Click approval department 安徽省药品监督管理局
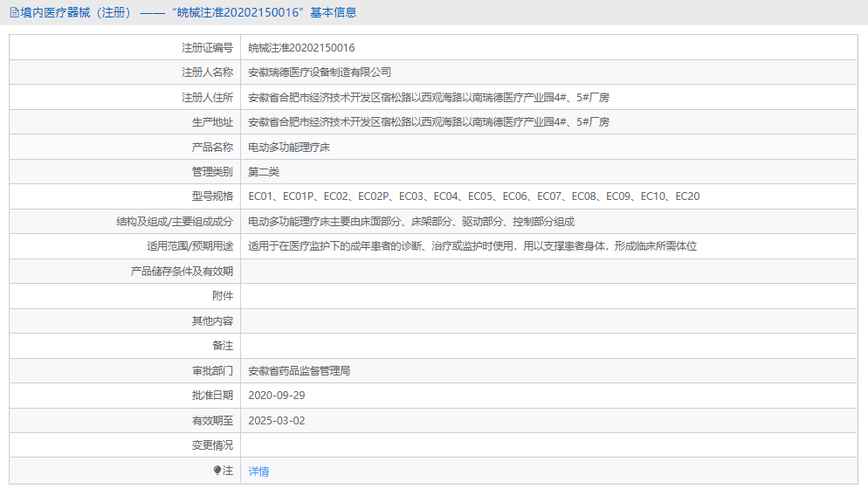Image resolution: width=868 pixels, height=489 pixels. (299, 371)
